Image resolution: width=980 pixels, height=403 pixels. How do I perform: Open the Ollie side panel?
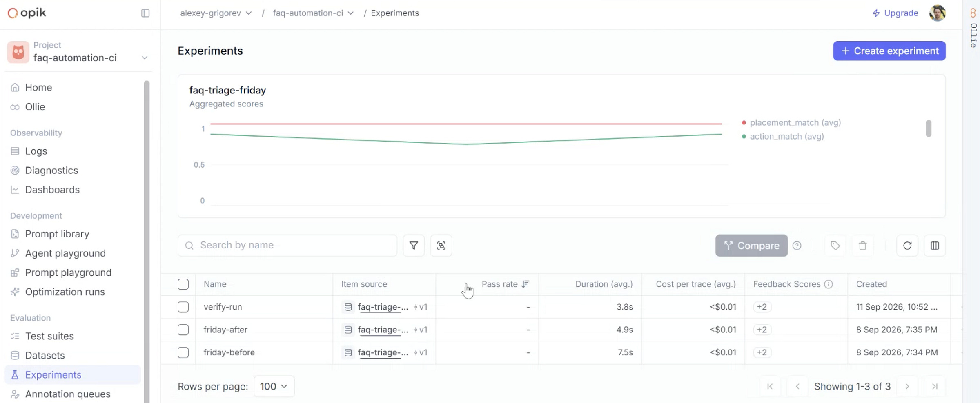click(x=973, y=29)
